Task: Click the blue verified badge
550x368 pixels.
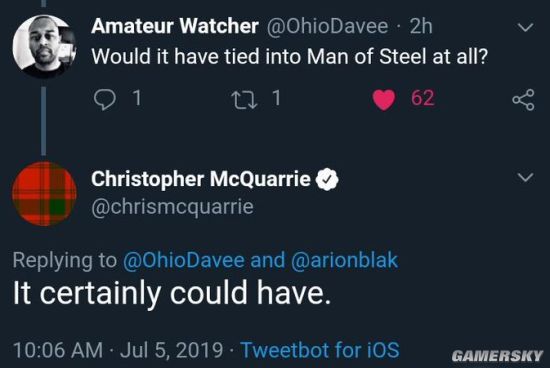Action: pyautogui.click(x=327, y=179)
